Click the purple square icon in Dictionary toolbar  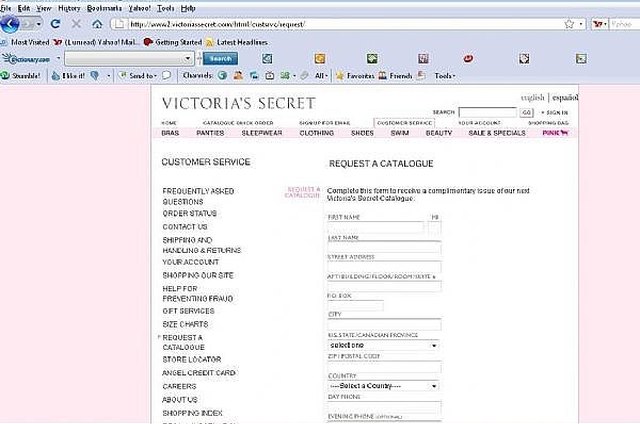point(423,59)
